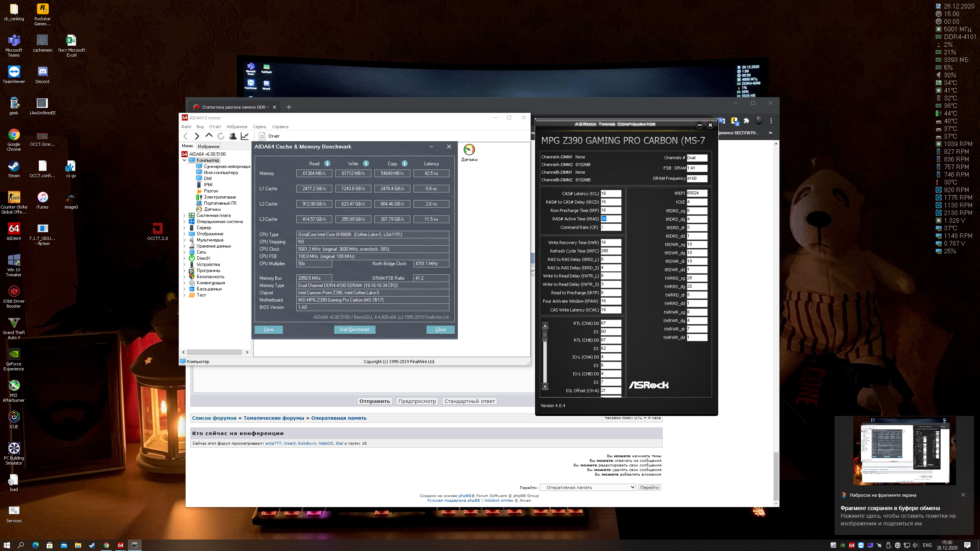Switch to the Избранное tab in AIDA64 sidebar
Viewport: 980px width, 551px height.
point(209,147)
